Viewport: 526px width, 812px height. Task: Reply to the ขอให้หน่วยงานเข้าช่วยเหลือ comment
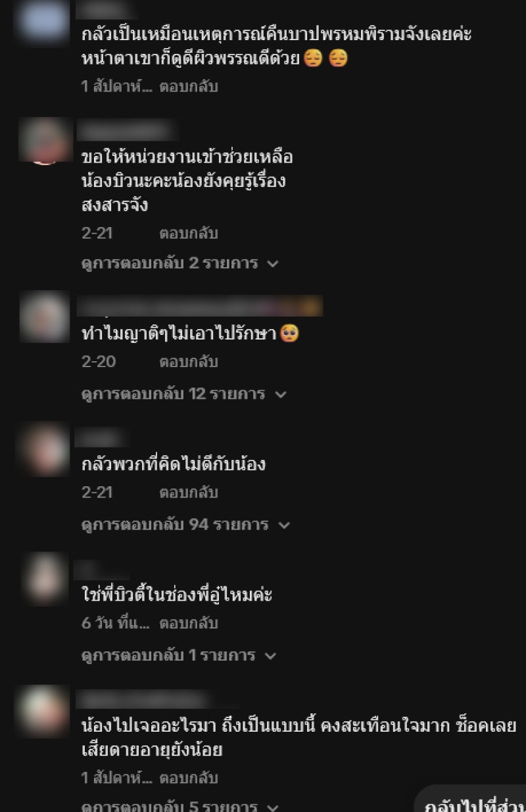(x=189, y=233)
